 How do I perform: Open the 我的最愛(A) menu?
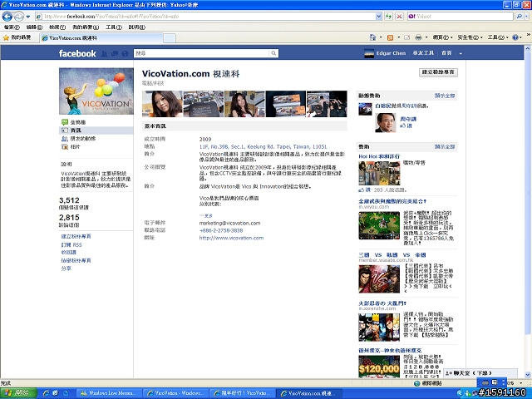(86, 27)
